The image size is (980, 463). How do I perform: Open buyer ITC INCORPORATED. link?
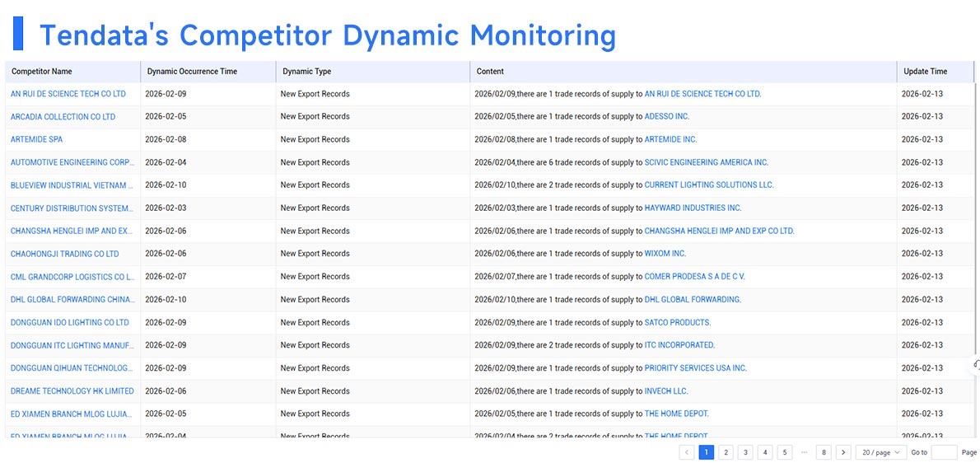pos(679,345)
